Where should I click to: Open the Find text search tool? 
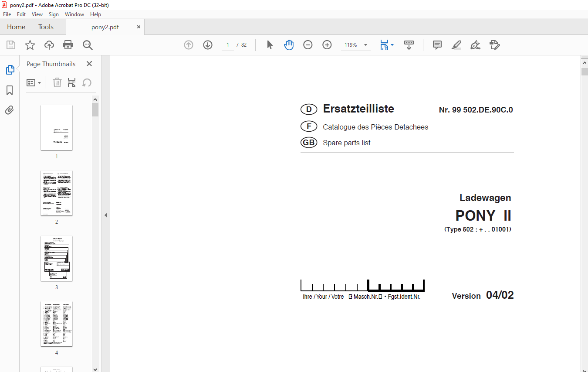tap(88, 45)
